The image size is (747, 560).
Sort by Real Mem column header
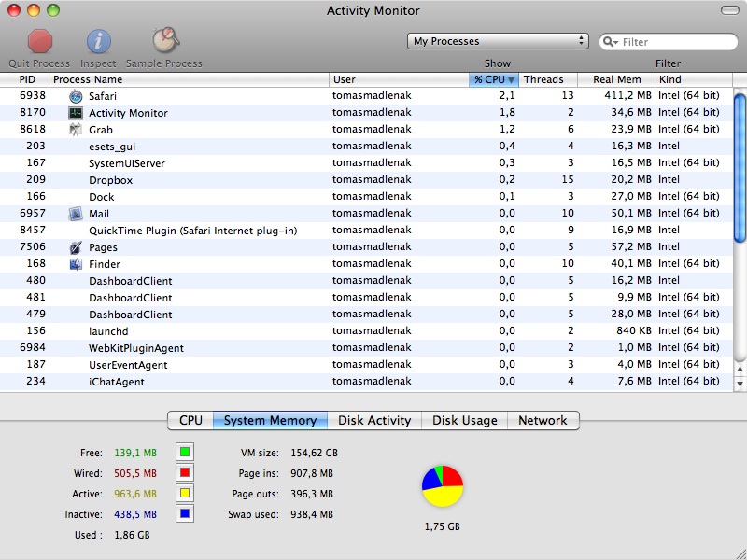point(616,79)
